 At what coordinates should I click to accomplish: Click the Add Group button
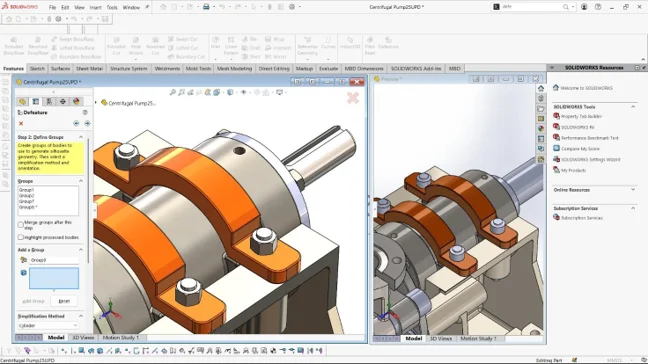tap(33, 301)
